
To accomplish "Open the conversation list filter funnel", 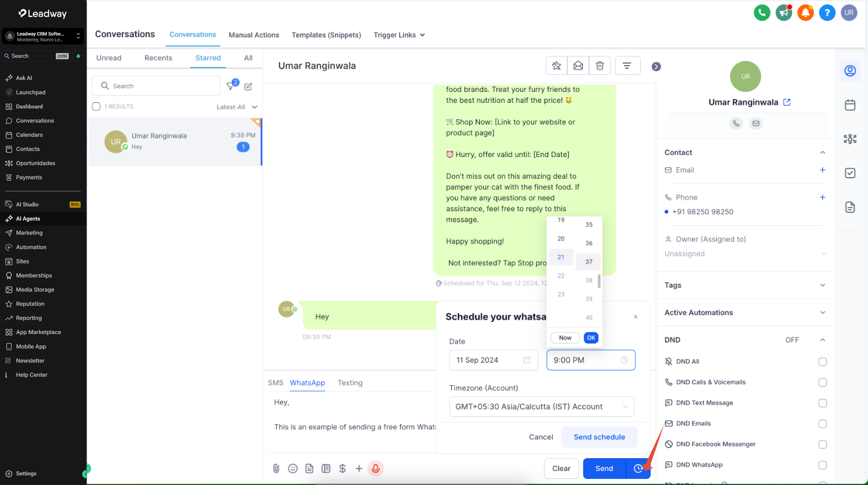I will (x=230, y=86).
